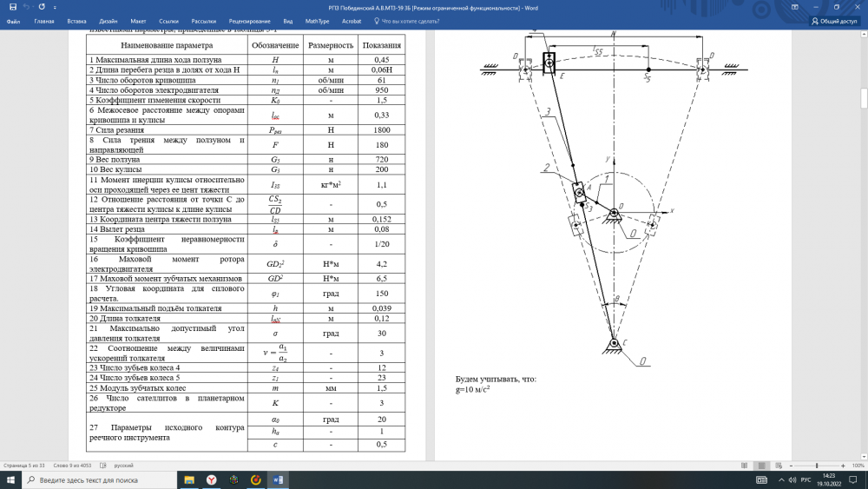The height and width of the screenshot is (489, 868).
Task: Open the Макет ribbon tab
Action: 138,21
